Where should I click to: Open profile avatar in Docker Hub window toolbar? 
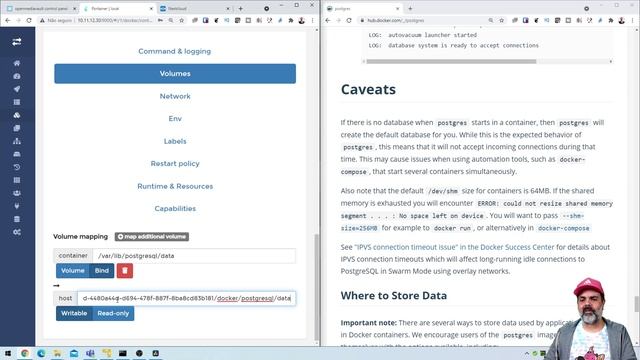point(622,20)
